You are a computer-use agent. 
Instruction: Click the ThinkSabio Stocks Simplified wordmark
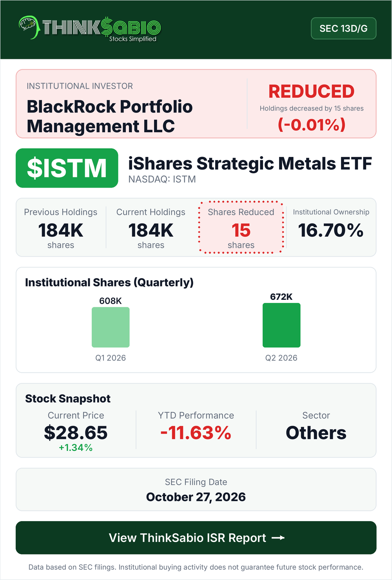point(101,29)
